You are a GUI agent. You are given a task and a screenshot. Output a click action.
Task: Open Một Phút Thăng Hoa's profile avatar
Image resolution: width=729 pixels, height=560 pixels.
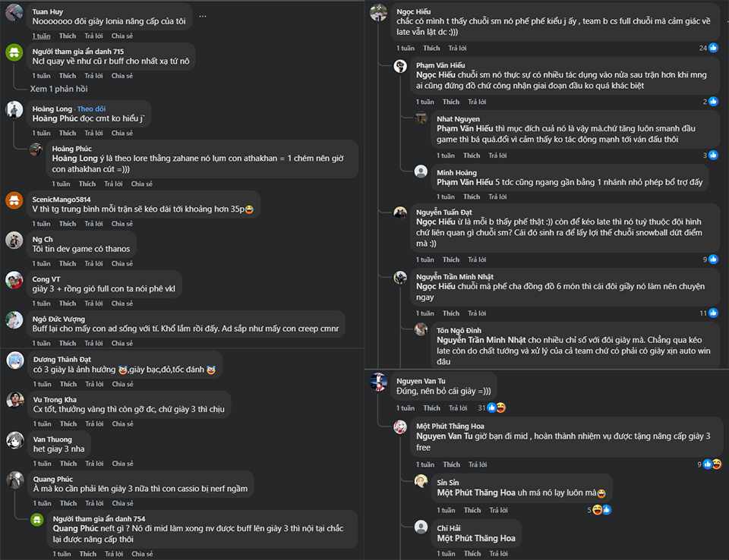[x=400, y=427]
